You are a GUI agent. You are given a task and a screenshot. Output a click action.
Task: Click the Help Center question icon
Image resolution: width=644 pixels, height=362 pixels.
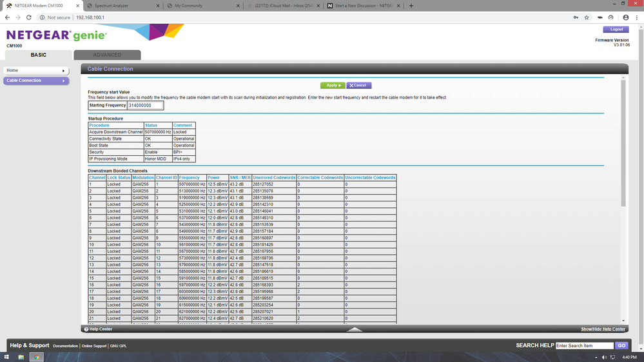(86, 329)
